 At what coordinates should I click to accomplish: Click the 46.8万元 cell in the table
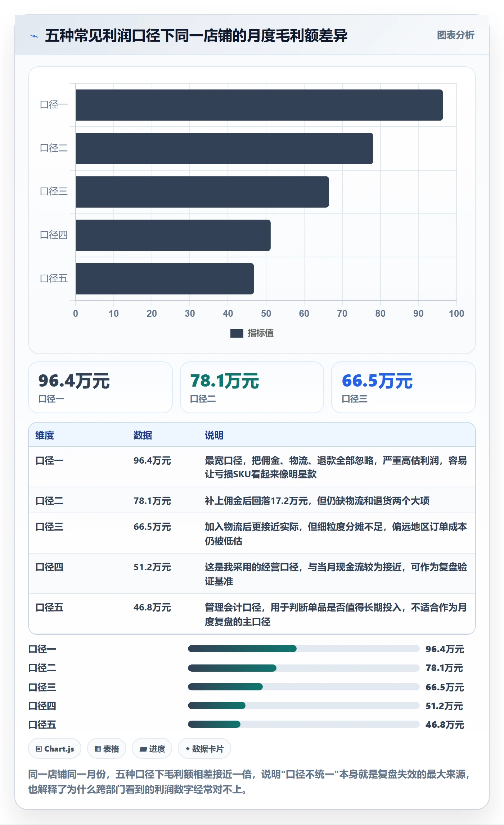pyautogui.click(x=152, y=608)
